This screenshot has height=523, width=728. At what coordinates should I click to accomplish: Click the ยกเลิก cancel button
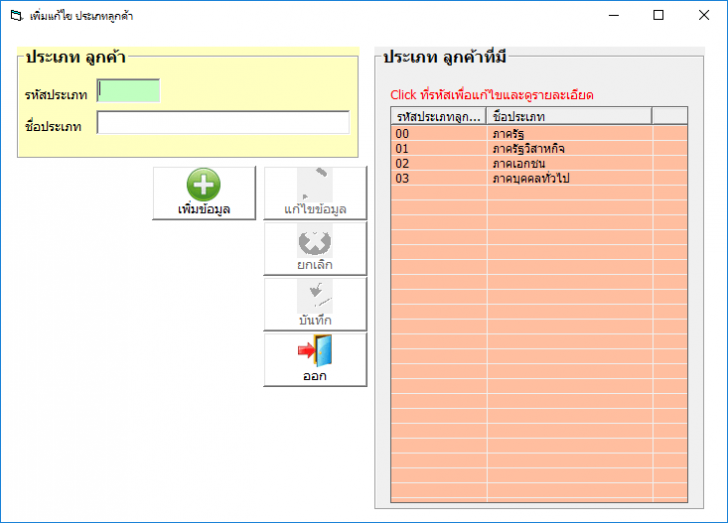tap(315, 248)
